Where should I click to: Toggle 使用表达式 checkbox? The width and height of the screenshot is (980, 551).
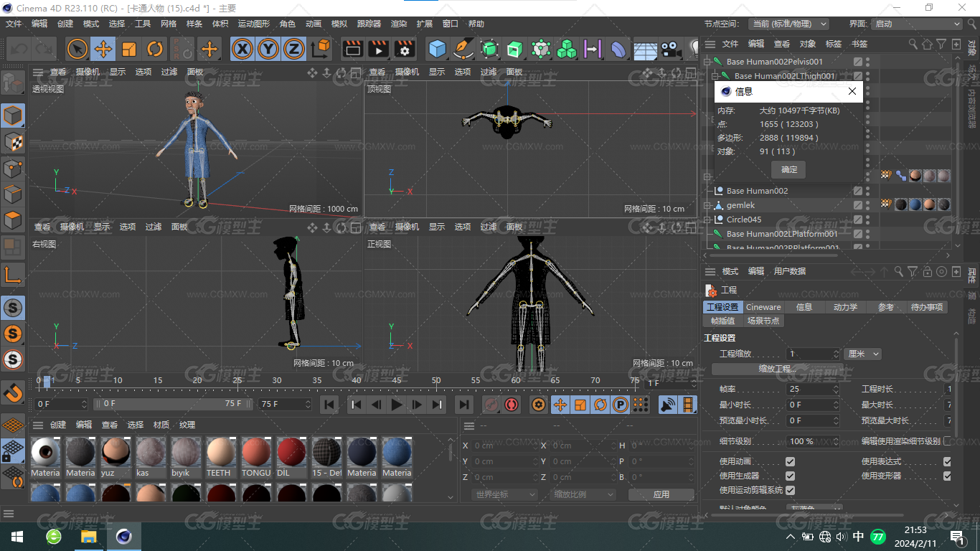tap(947, 461)
